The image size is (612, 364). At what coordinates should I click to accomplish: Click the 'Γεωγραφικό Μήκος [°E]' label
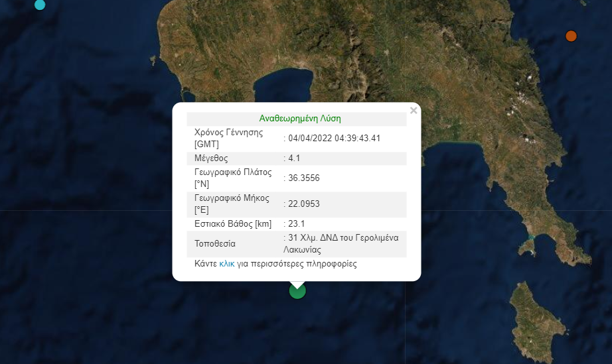232,204
